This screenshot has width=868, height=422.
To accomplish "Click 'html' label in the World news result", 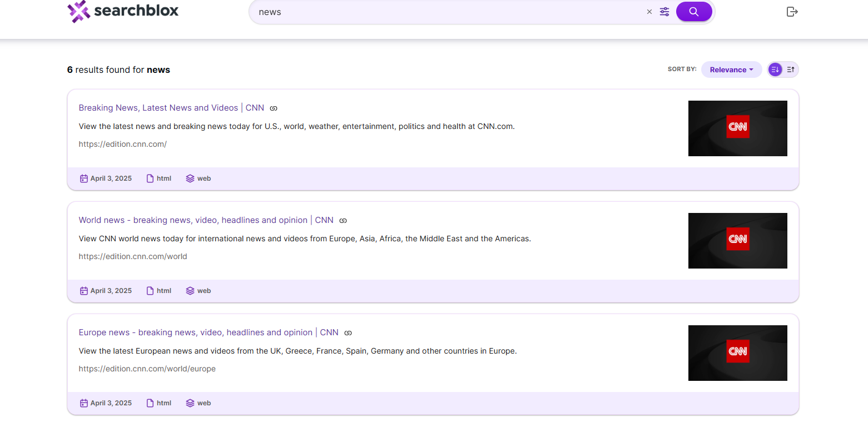I will click(x=164, y=291).
